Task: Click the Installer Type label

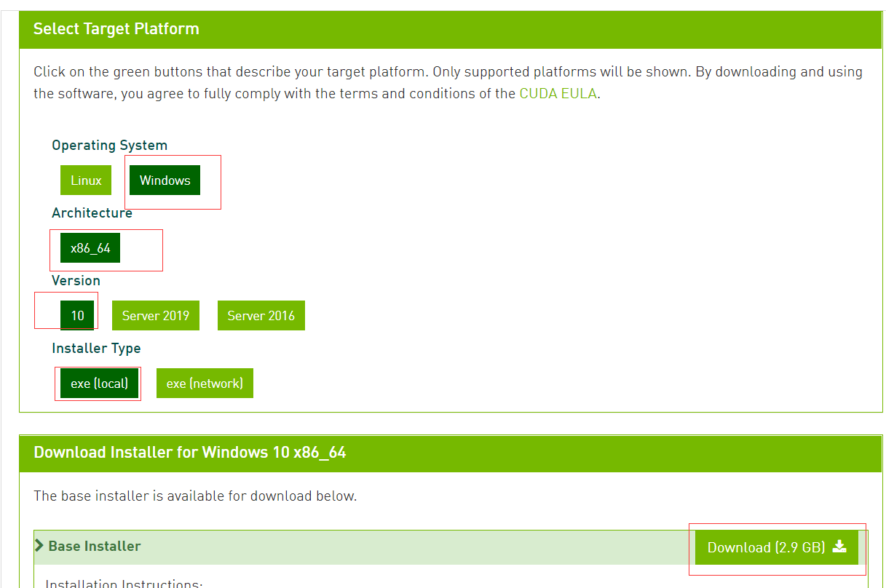Action: tap(97, 349)
